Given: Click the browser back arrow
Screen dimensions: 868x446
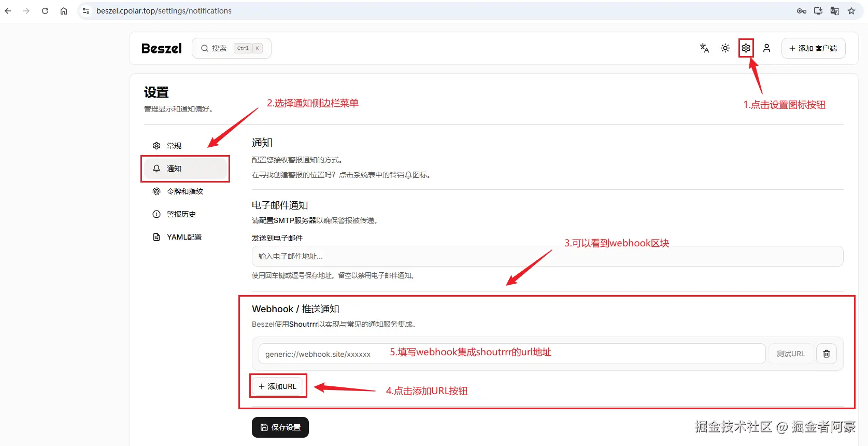Looking at the screenshot, I should point(8,11).
